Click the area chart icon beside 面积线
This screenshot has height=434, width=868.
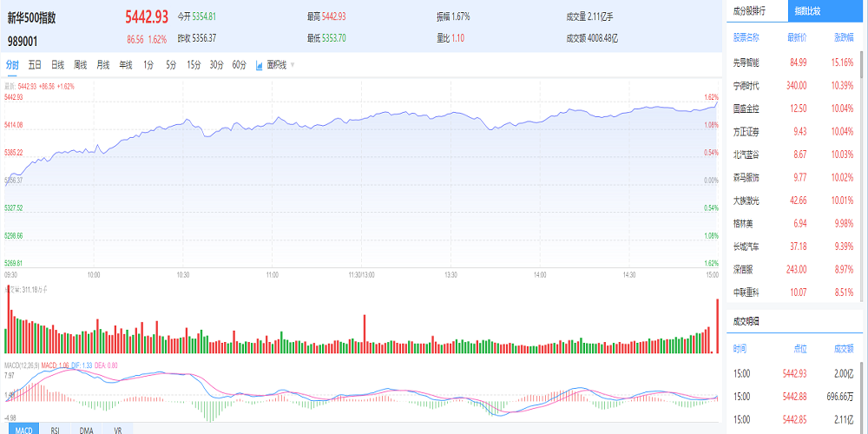(260, 65)
